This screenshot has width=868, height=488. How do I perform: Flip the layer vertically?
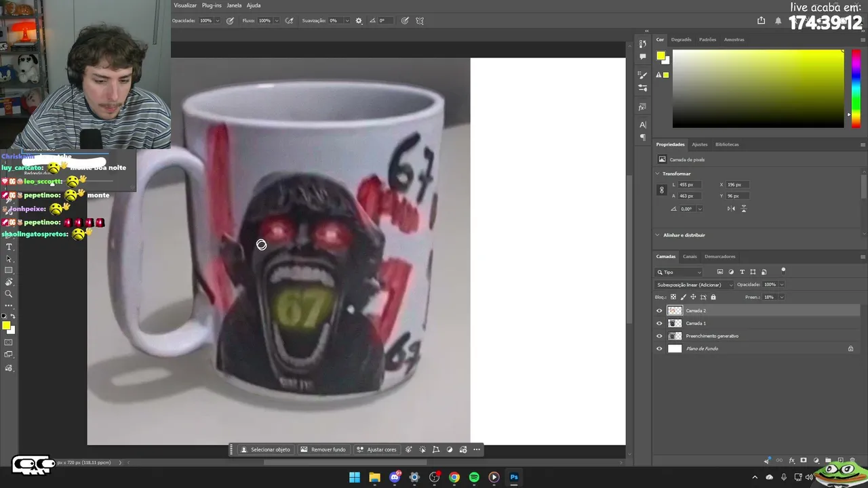click(x=744, y=209)
